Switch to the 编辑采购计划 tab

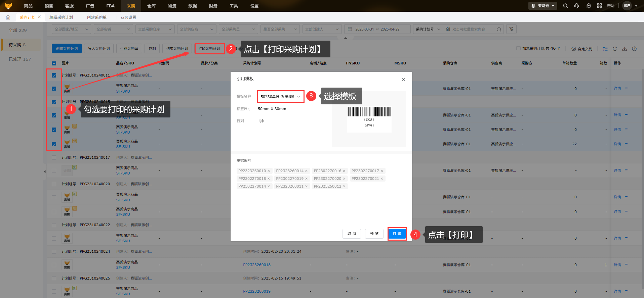coord(61,17)
